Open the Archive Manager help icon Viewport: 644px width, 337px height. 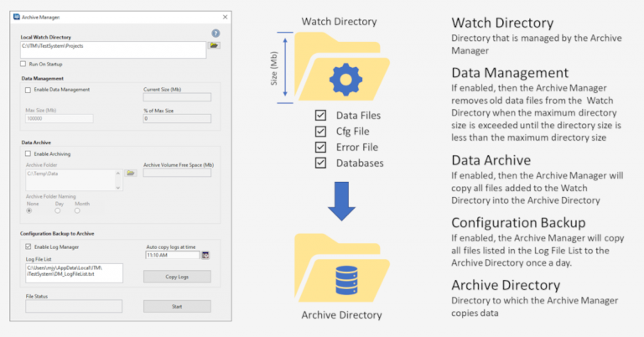pos(216,34)
